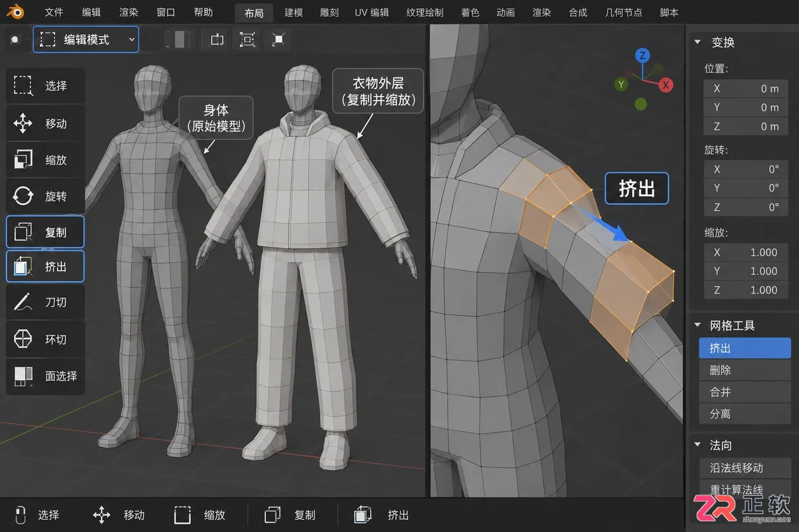Click the green Y axis gizmo ball
This screenshot has width=799, height=532.
tap(621, 84)
